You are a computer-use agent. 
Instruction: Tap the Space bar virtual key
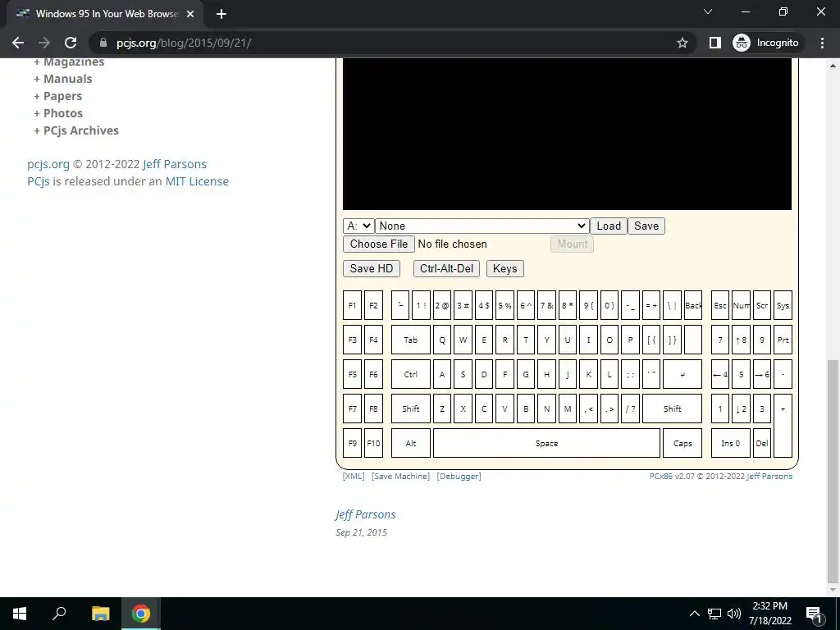(546, 443)
